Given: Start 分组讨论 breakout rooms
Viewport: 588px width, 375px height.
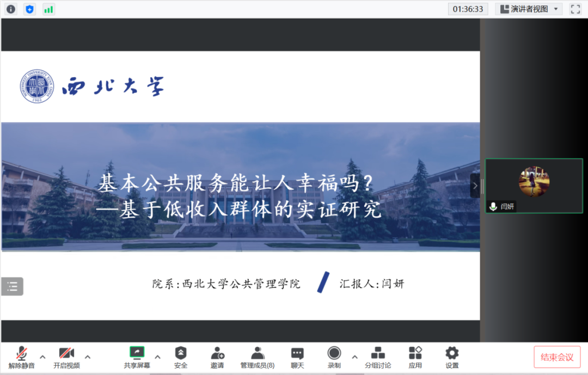Looking at the screenshot, I should [378, 358].
